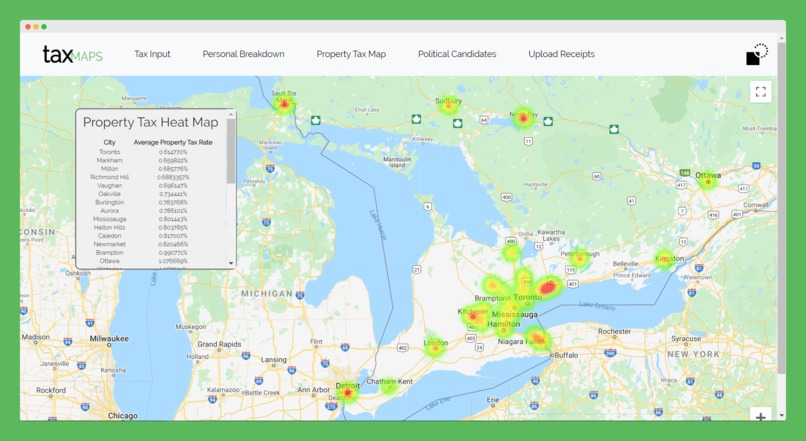The image size is (806, 441).
Task: Click the Niagara Falls heat spot
Action: pos(537,339)
